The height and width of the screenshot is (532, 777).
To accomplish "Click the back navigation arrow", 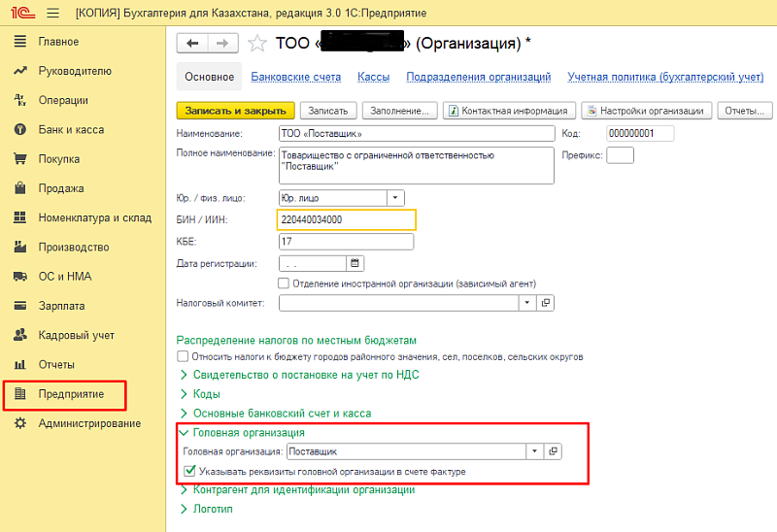I will pyautogui.click(x=192, y=43).
